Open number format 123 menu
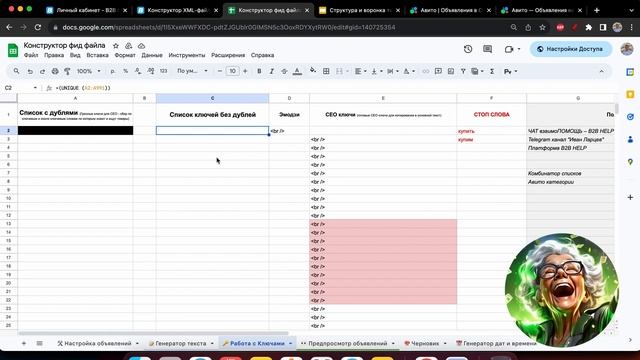The width and height of the screenshot is (640, 360). pos(163,71)
